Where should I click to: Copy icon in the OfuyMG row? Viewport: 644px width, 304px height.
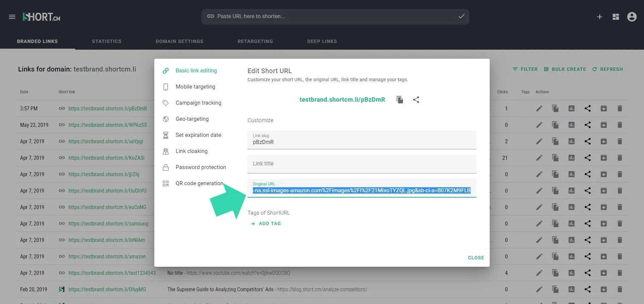coord(555,289)
